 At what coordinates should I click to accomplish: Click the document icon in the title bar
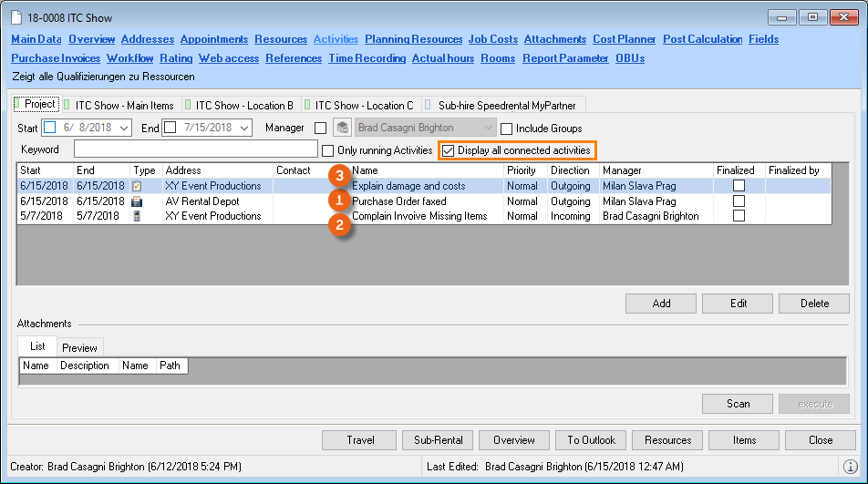15,18
